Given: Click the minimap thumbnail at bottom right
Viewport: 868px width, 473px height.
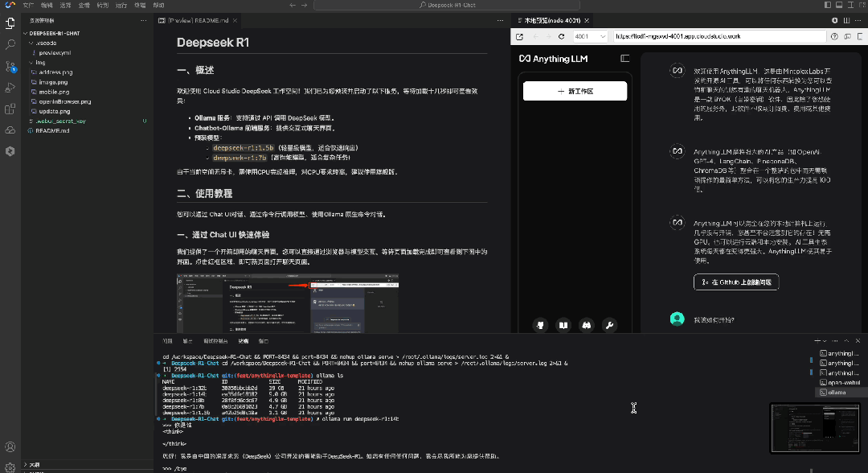Looking at the screenshot, I should click(x=816, y=428).
